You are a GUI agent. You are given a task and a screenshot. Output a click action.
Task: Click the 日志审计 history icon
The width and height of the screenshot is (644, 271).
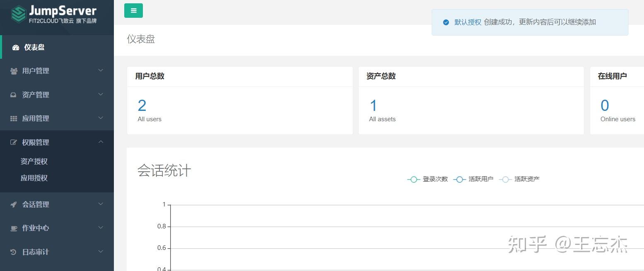[13, 252]
